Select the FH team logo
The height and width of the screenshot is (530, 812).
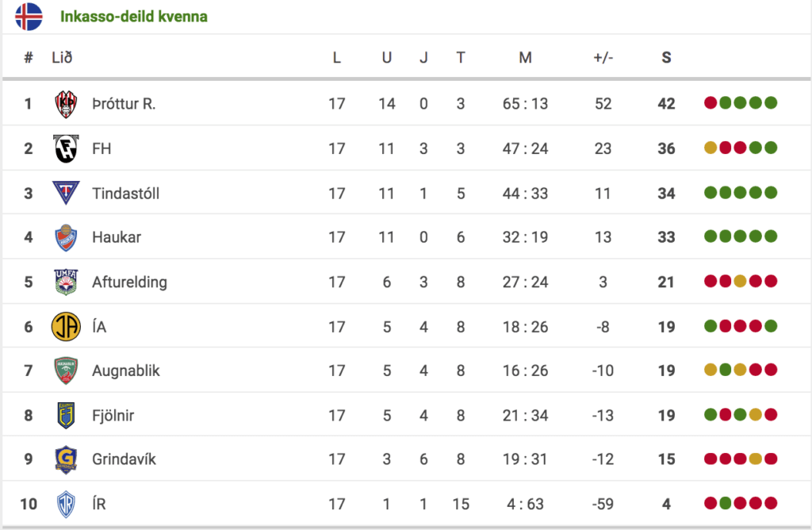coord(66,148)
